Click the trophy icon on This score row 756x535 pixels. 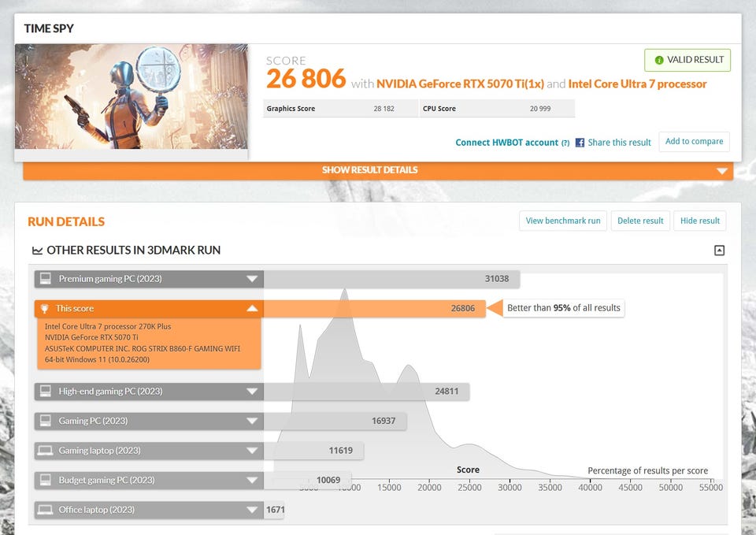44,309
